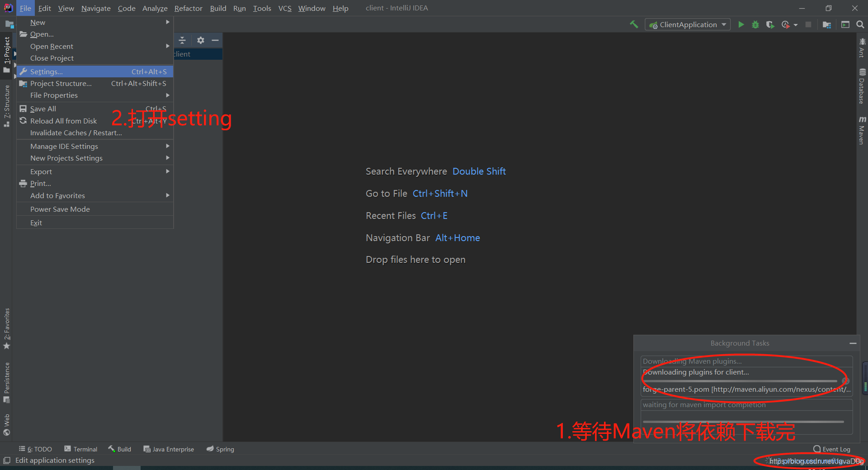Screen dimensions: 868x470
Task: Open the Terminal tool window
Action: (x=81, y=449)
